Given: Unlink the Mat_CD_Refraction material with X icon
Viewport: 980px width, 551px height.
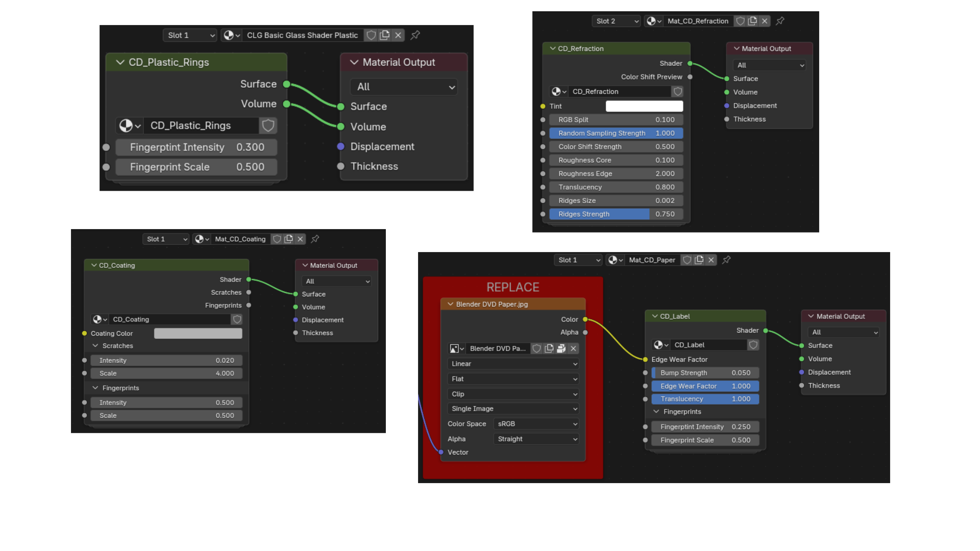Looking at the screenshot, I should (x=765, y=21).
